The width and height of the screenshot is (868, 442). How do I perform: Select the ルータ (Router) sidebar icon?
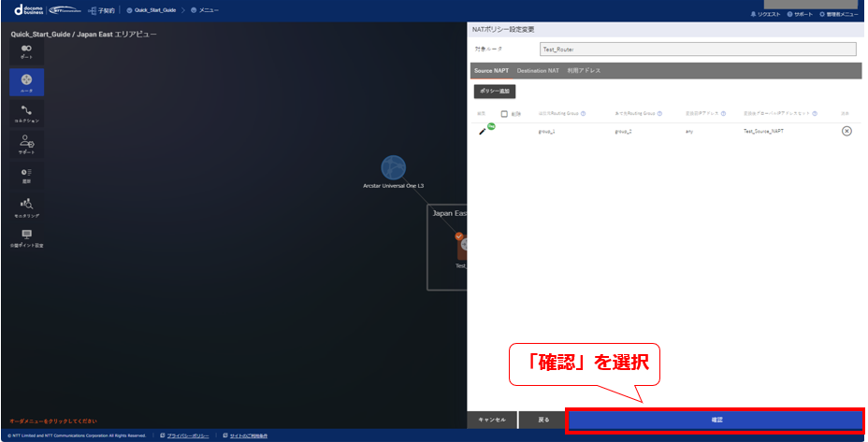pos(26,82)
